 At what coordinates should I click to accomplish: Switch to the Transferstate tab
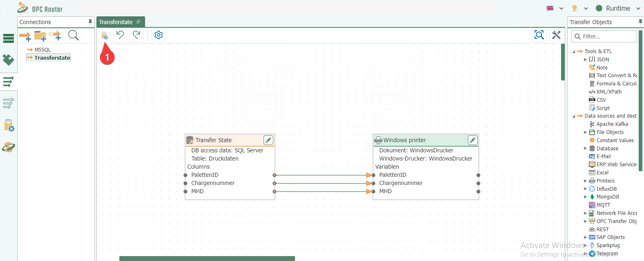116,22
